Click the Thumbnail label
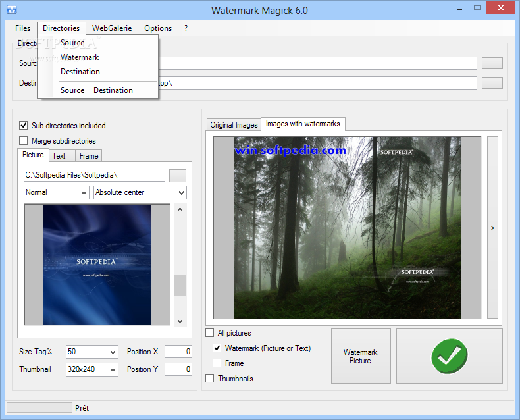This screenshot has width=520, height=420. [35, 369]
